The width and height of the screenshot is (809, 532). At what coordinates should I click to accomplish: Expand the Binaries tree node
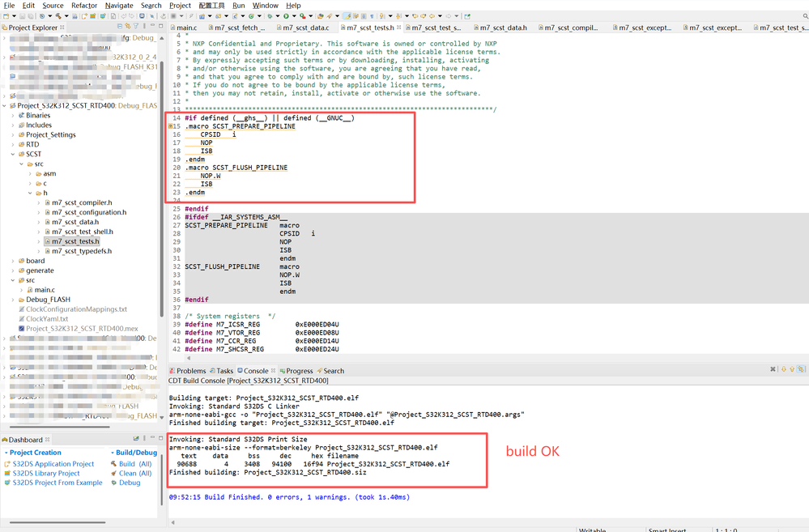13,116
